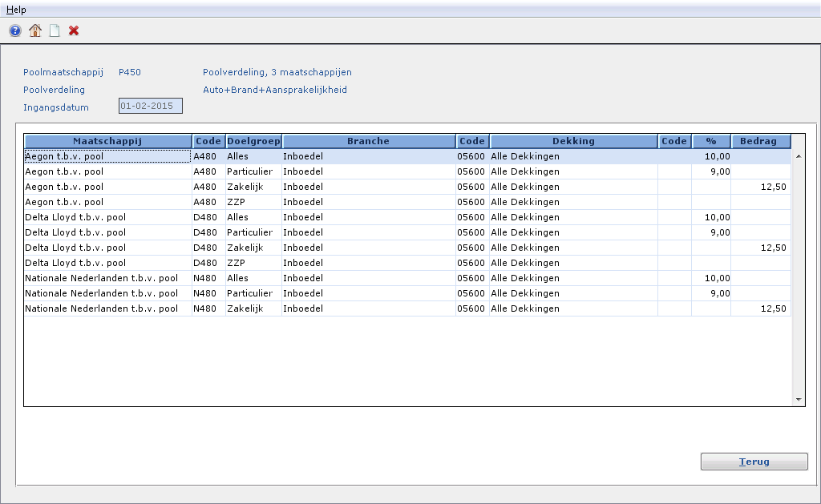Click the Dekking column header
821x504 pixels.
click(x=573, y=141)
